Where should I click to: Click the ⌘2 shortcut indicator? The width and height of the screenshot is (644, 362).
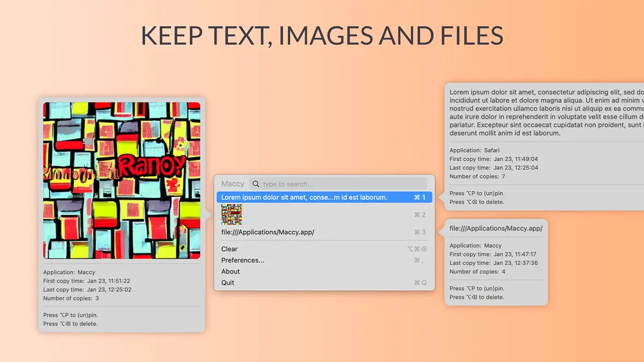[x=420, y=215]
